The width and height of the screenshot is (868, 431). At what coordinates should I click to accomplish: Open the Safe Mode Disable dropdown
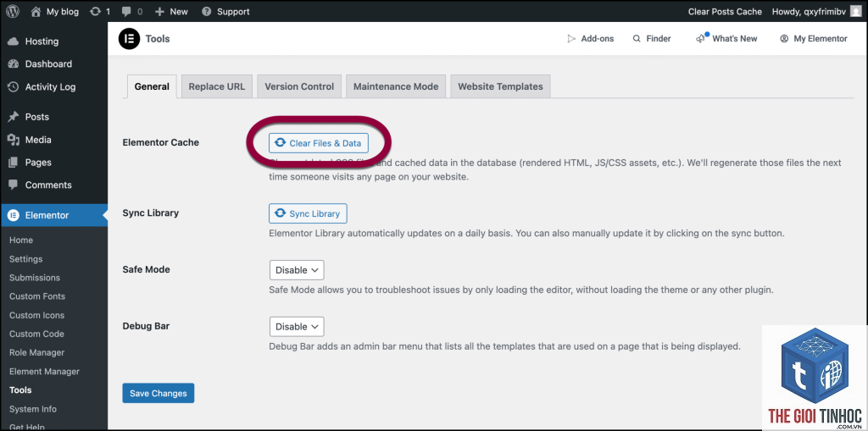(x=297, y=270)
